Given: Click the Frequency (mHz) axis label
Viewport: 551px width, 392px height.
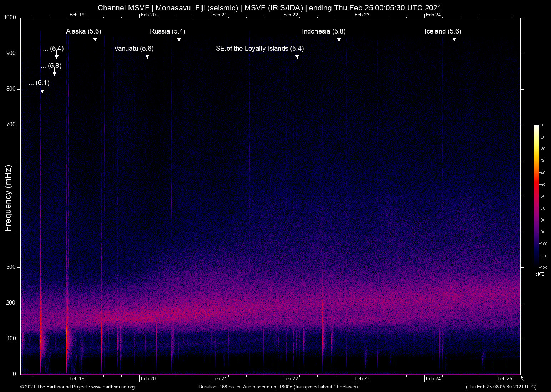Looking at the screenshot, I should point(8,198).
